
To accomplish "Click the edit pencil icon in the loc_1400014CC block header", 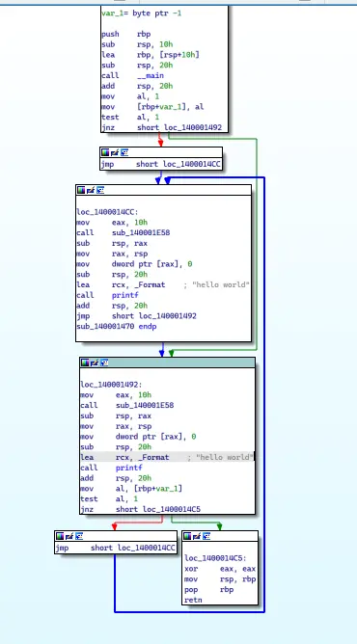I will coord(90,190).
